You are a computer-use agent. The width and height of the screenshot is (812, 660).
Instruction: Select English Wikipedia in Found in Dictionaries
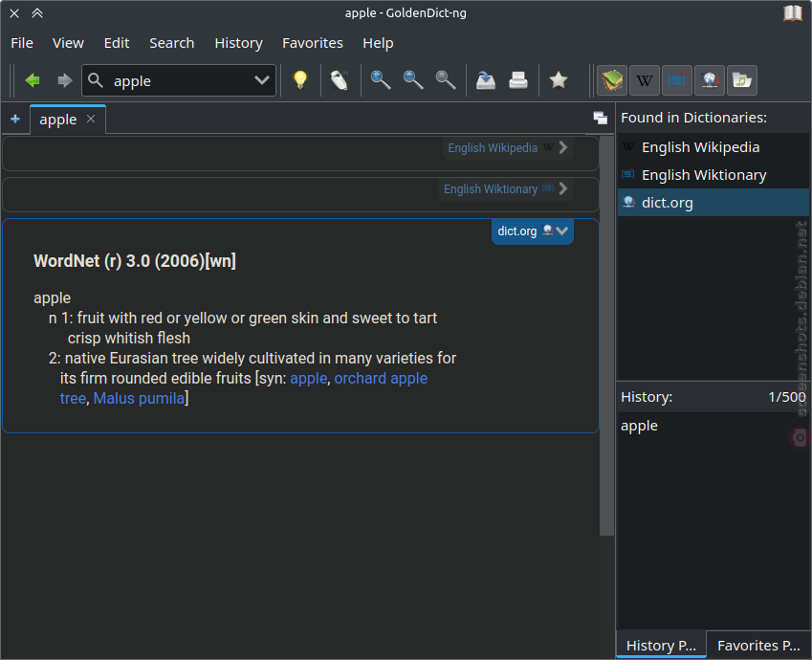point(713,147)
